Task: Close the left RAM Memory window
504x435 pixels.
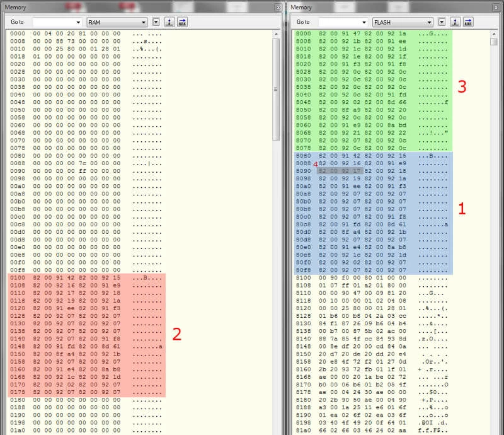Action: [278, 8]
